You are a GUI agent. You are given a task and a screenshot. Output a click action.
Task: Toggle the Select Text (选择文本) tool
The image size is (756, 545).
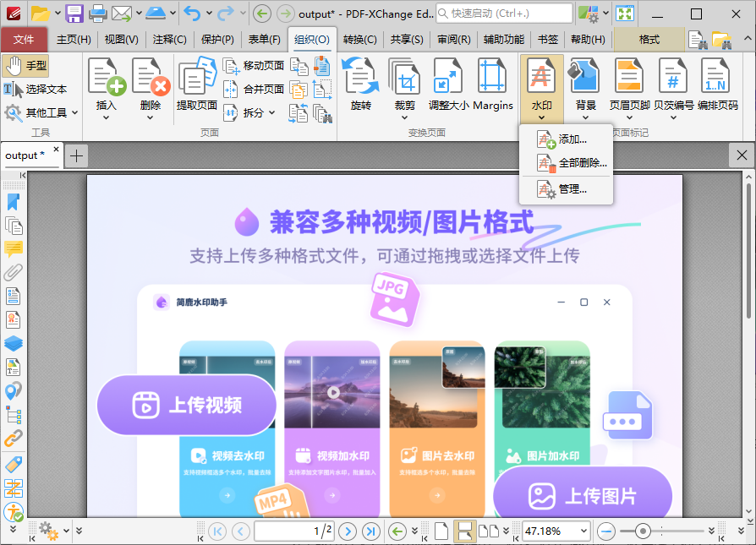[36, 89]
